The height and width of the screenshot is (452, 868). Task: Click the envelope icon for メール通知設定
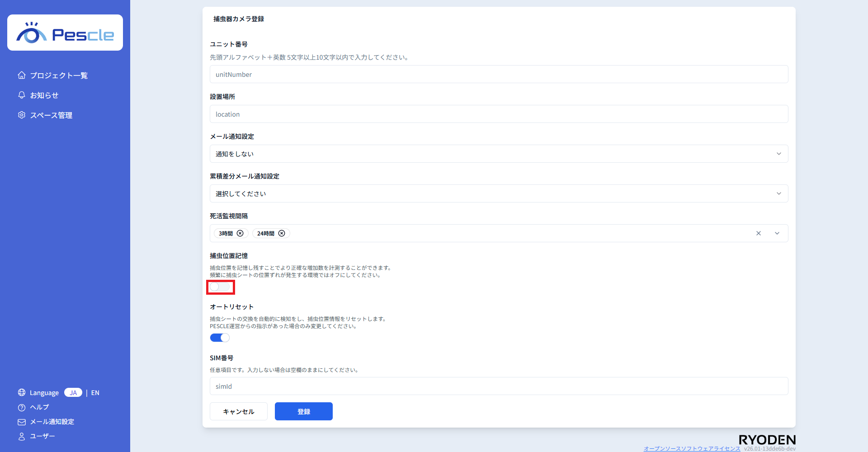[x=22, y=422]
